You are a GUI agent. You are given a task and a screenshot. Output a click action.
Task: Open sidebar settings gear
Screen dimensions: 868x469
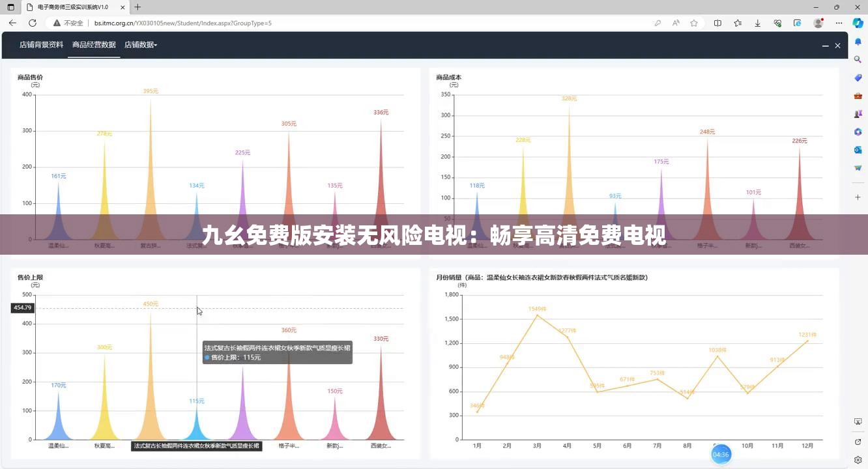pyautogui.click(x=858, y=460)
